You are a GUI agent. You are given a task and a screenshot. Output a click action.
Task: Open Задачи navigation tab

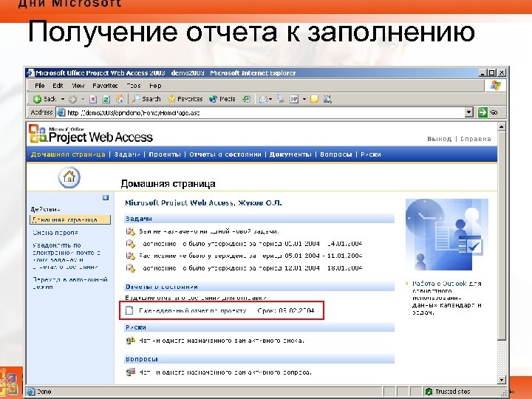127,154
